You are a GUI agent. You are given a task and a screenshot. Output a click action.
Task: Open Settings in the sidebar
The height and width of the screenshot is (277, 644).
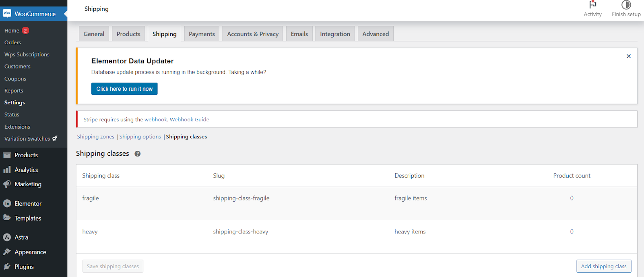point(14,102)
